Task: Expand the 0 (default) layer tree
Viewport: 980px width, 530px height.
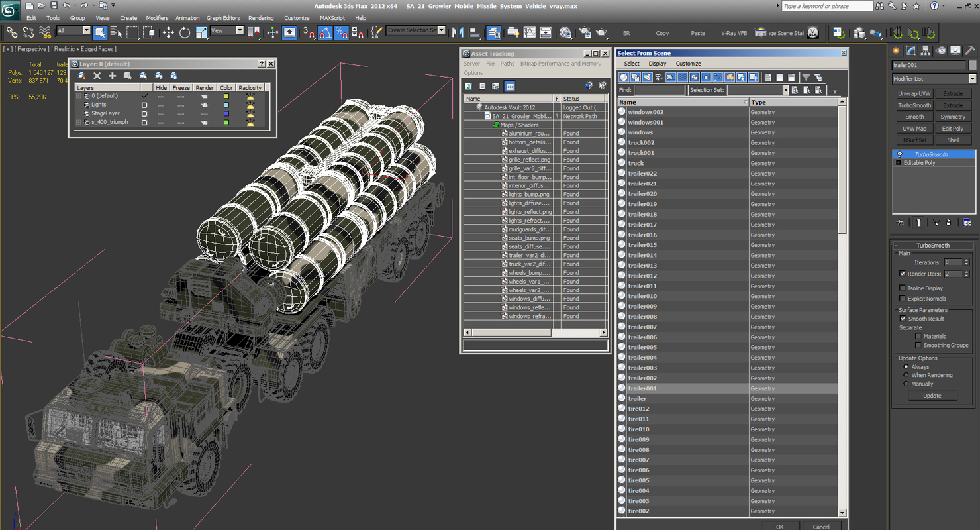Action: click(x=78, y=96)
